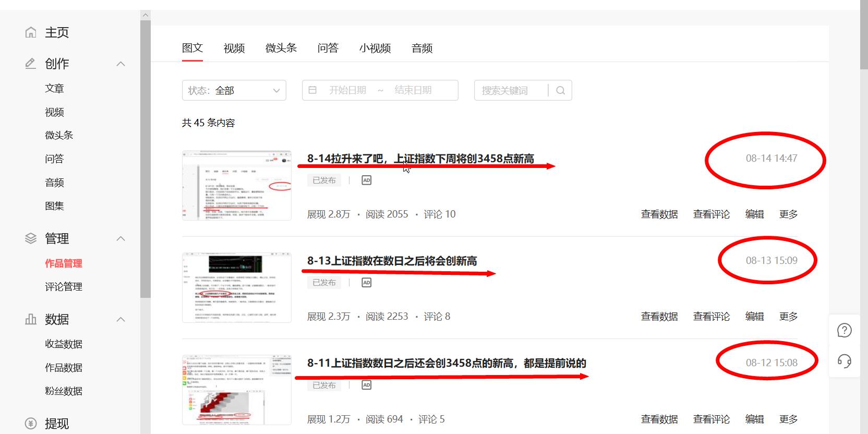
Task: Select 文章 under 创作
Action: click(x=54, y=88)
